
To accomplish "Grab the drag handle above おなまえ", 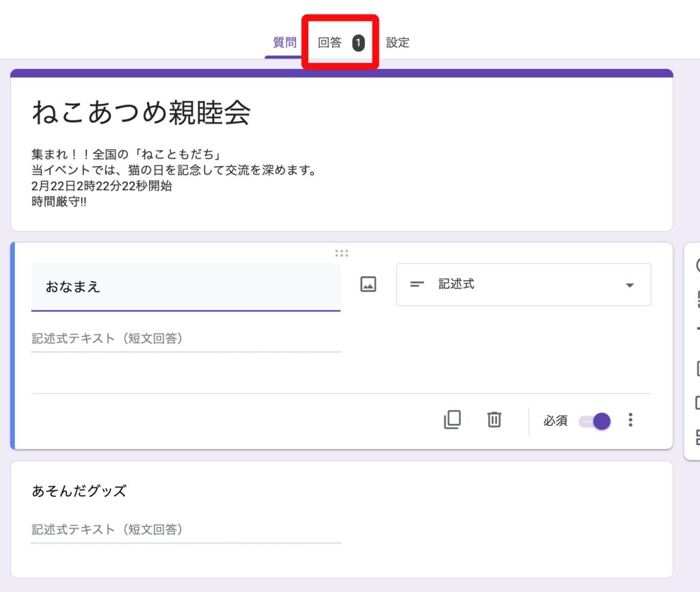I will coord(342,253).
